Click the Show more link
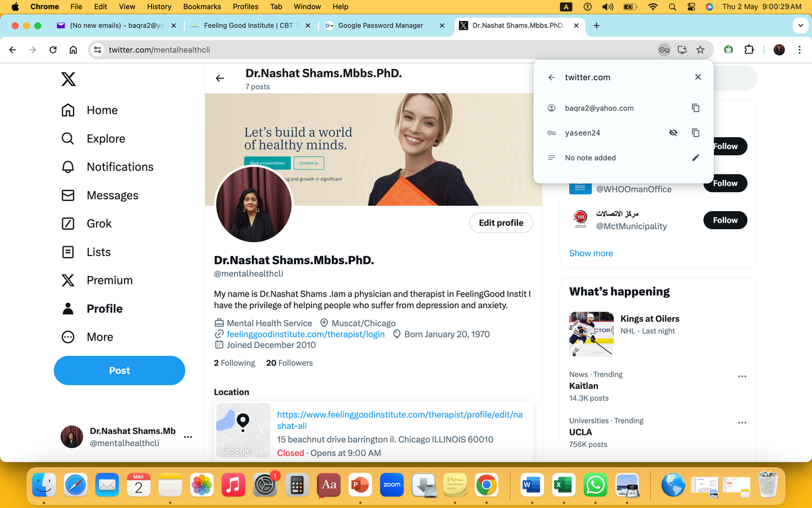812x508 pixels. (591, 253)
